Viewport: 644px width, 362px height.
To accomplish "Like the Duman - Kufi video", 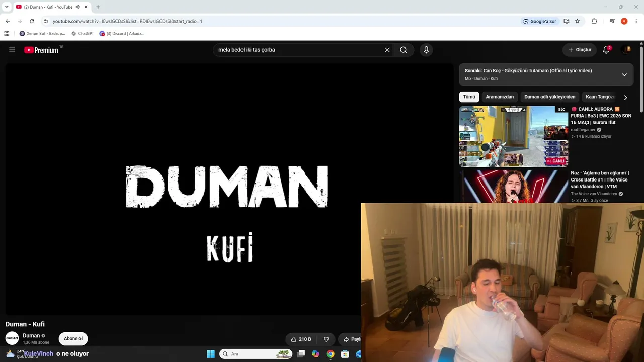I will (301, 339).
